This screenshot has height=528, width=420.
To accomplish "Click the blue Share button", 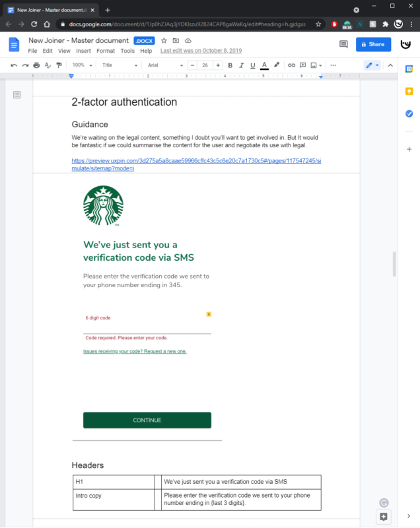I will [373, 44].
